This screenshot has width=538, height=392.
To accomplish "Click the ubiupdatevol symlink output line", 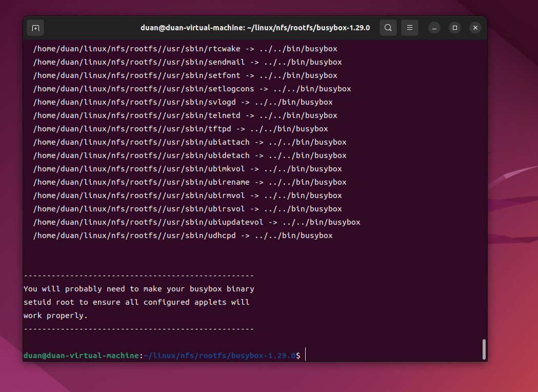I will [x=196, y=223].
